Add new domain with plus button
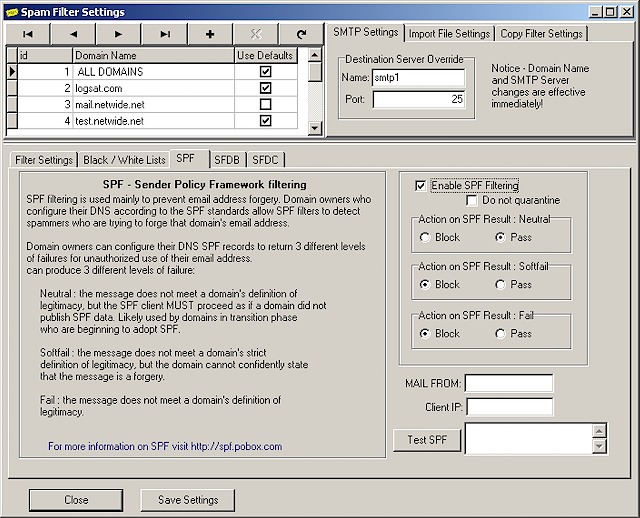The height and width of the screenshot is (518, 640). point(210,34)
